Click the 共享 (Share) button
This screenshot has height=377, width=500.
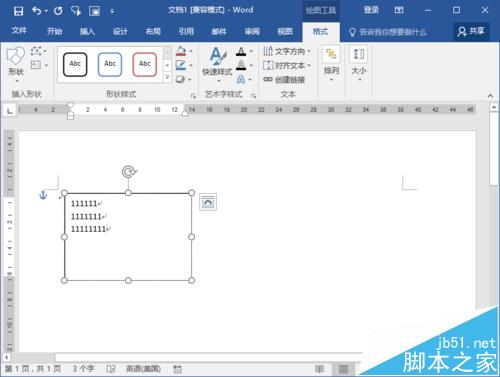click(x=471, y=31)
